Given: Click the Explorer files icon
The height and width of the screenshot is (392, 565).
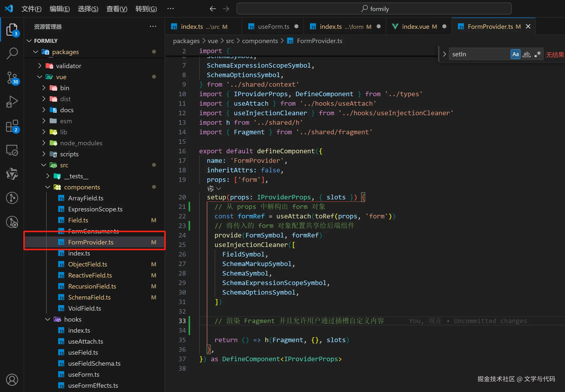Looking at the screenshot, I should click(x=12, y=30).
